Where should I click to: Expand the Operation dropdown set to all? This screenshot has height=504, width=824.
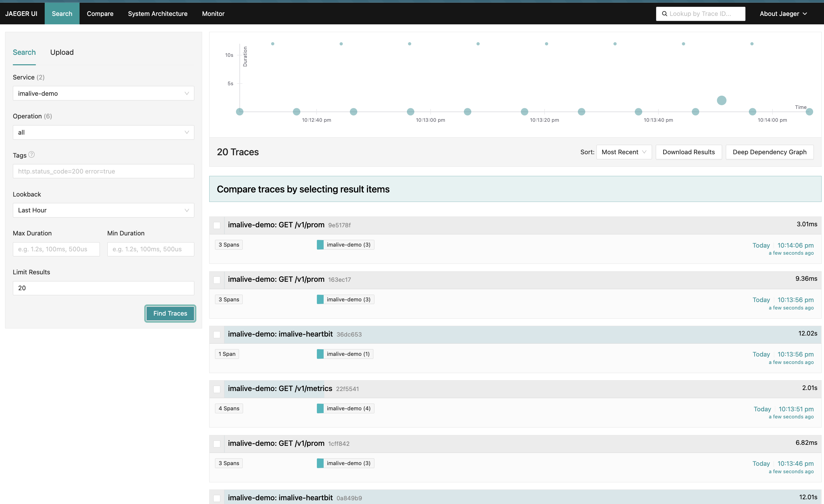click(x=104, y=132)
